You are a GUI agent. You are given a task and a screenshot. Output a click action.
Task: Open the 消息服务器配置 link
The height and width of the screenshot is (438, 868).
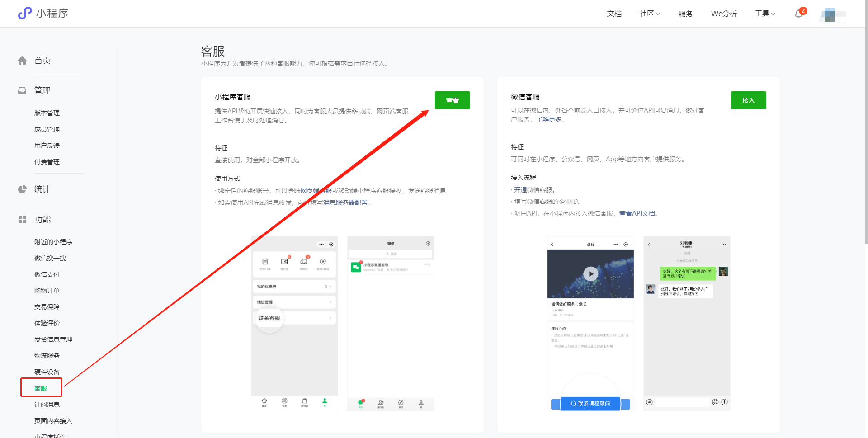[x=345, y=203]
